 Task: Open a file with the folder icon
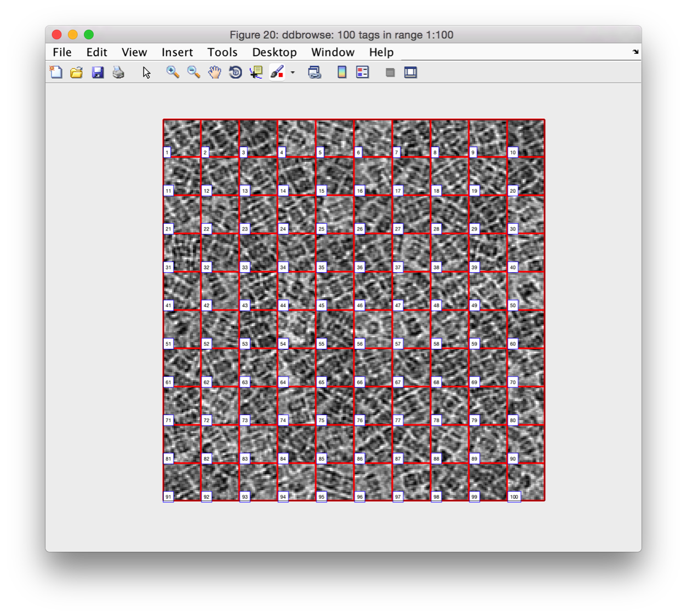77,72
